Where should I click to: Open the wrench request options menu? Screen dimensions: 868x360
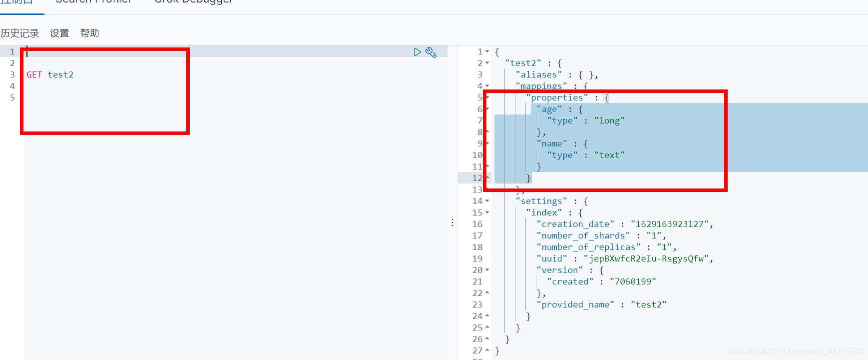coord(431,52)
